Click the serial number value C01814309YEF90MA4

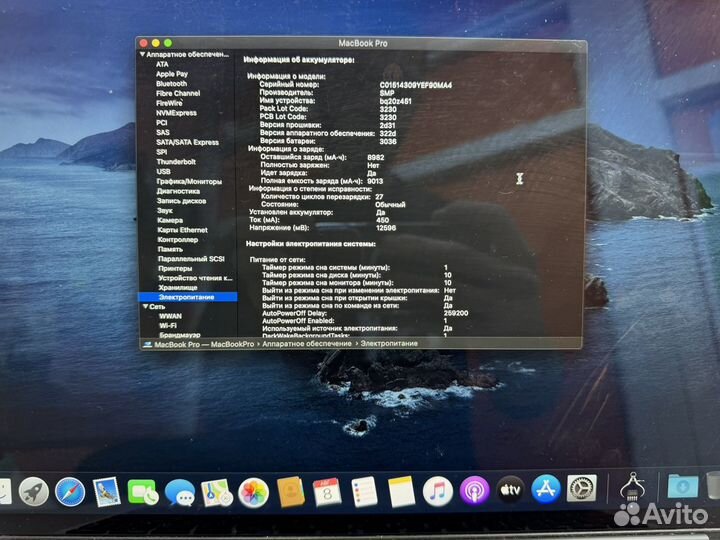click(416, 85)
